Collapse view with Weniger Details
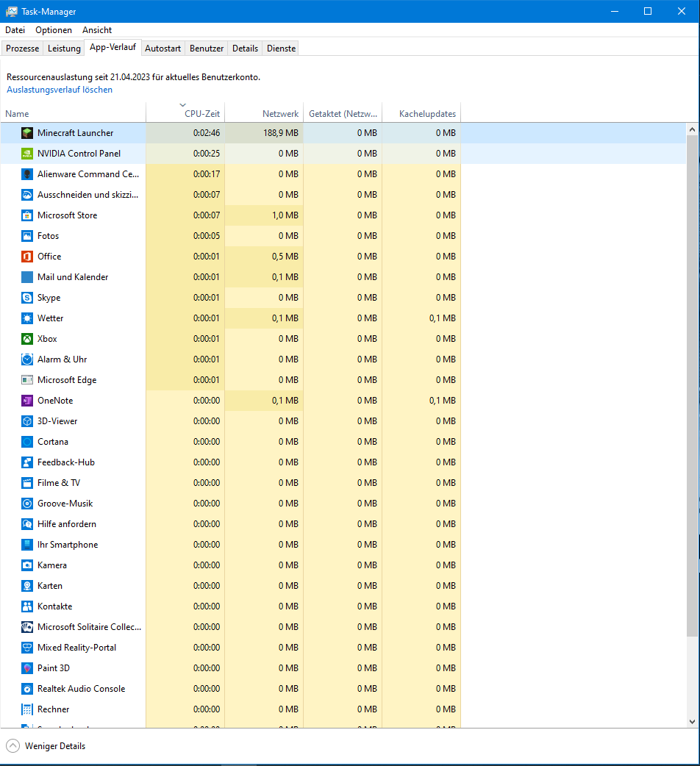The image size is (700, 766). click(46, 746)
